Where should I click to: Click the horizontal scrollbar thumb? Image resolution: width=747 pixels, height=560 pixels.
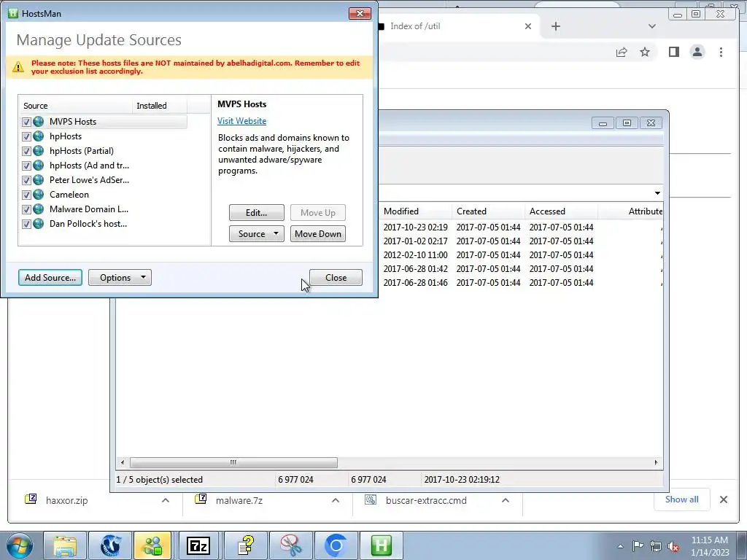click(x=233, y=462)
